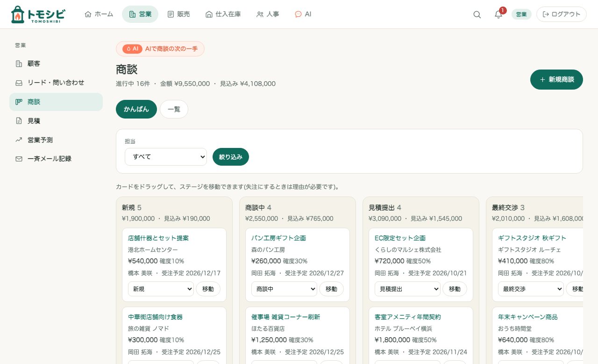Click the kanban icon beside sidebar 商談
This screenshot has width=598, height=364.
(19, 102)
